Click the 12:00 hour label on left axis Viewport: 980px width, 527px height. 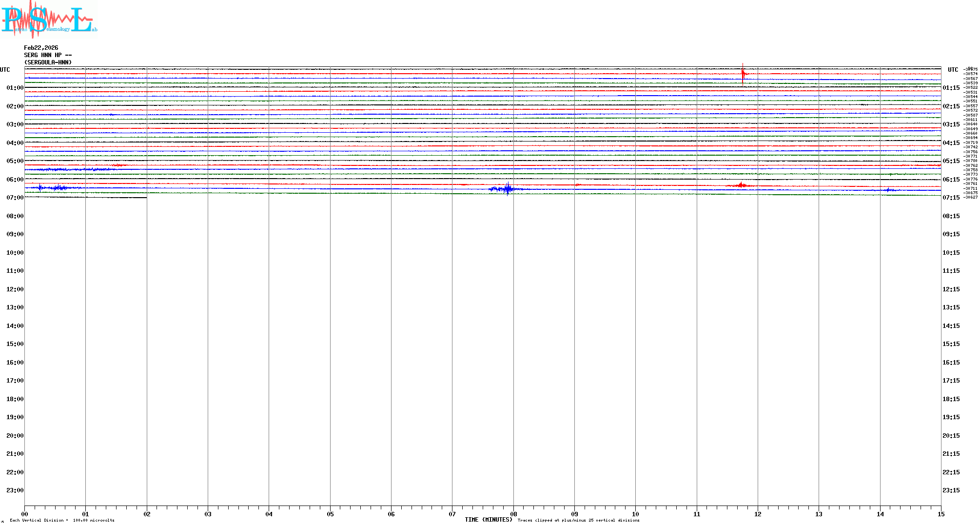pyautogui.click(x=15, y=289)
